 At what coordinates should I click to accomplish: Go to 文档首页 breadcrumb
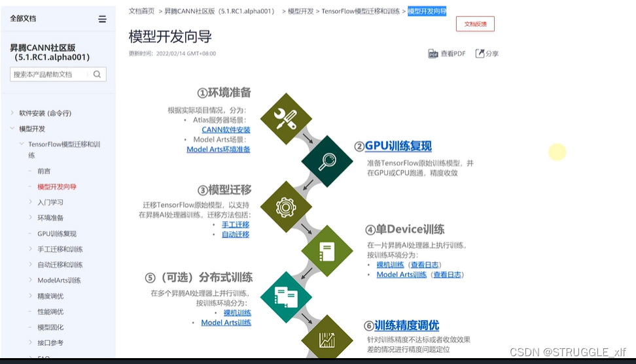141,11
